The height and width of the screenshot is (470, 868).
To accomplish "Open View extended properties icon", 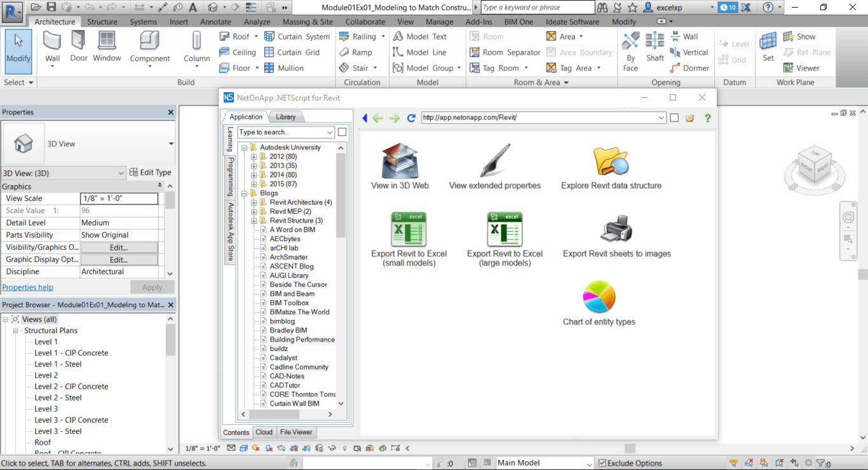I will pos(494,162).
